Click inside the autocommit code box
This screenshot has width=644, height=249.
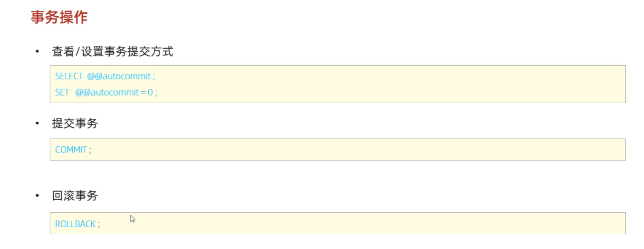pos(337,84)
